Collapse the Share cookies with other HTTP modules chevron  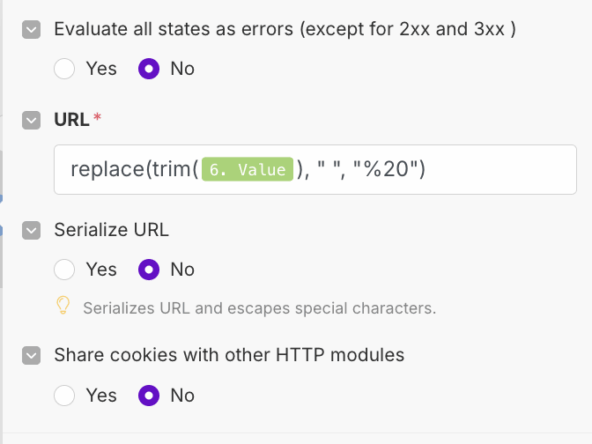coord(31,356)
